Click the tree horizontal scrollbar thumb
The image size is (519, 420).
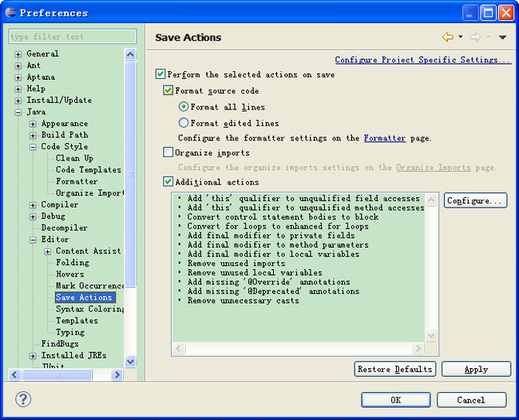(57, 374)
